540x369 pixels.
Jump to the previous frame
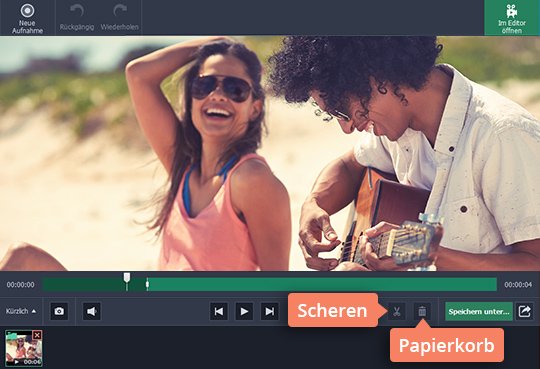click(x=219, y=311)
